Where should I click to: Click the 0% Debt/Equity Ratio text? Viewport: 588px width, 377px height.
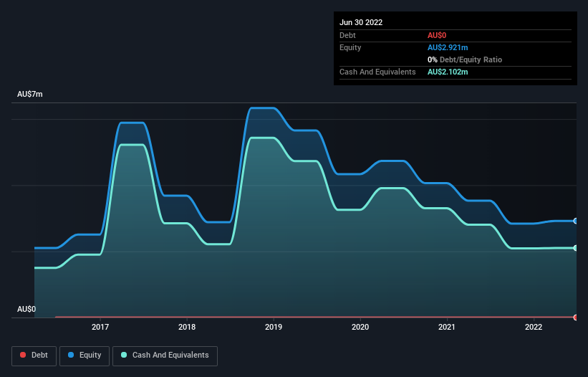pyautogui.click(x=465, y=59)
